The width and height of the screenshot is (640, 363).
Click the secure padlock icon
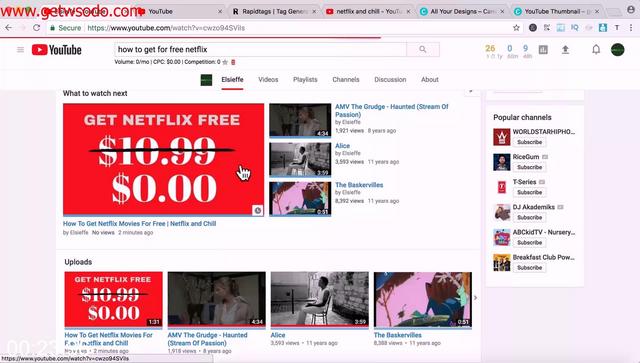click(x=52, y=28)
